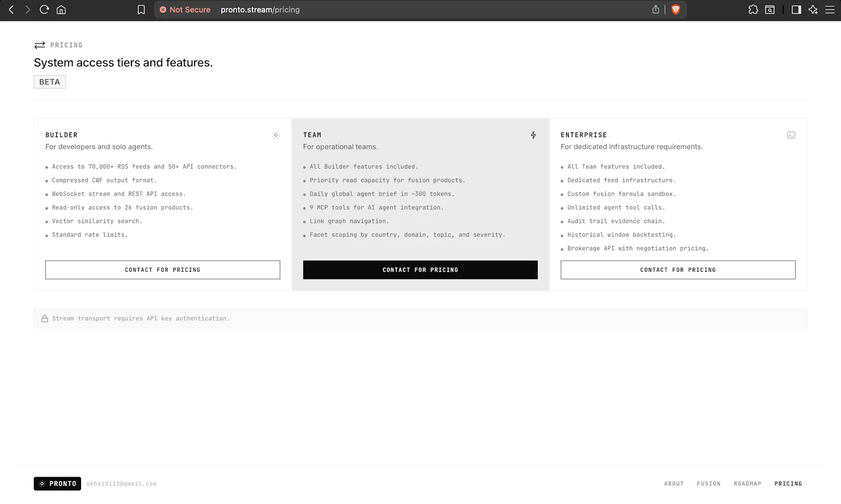Click '9 MCP tools for AI agent integration.'
This screenshot has height=504, width=841.
[376, 208]
